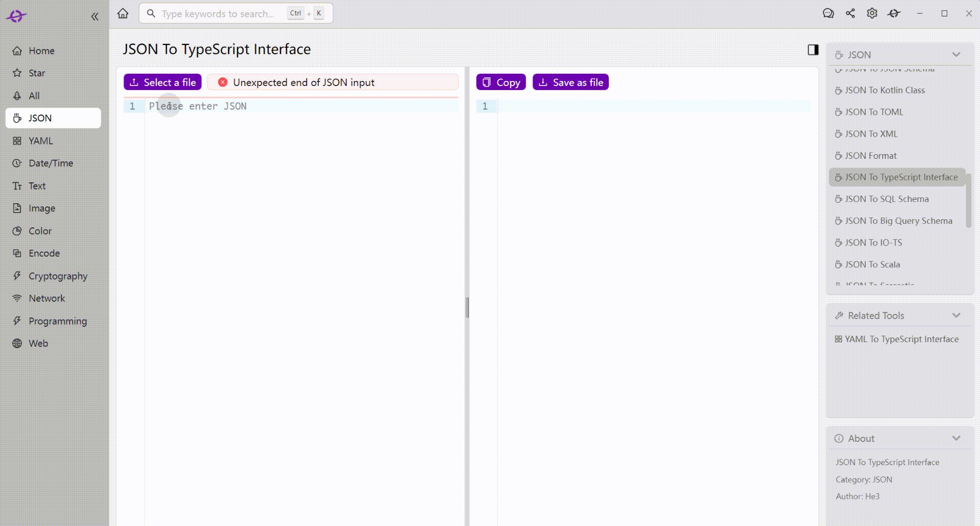Viewport: 980px width, 526px height.
Task: Click the He3 account icon near window controls
Action: pos(894,13)
